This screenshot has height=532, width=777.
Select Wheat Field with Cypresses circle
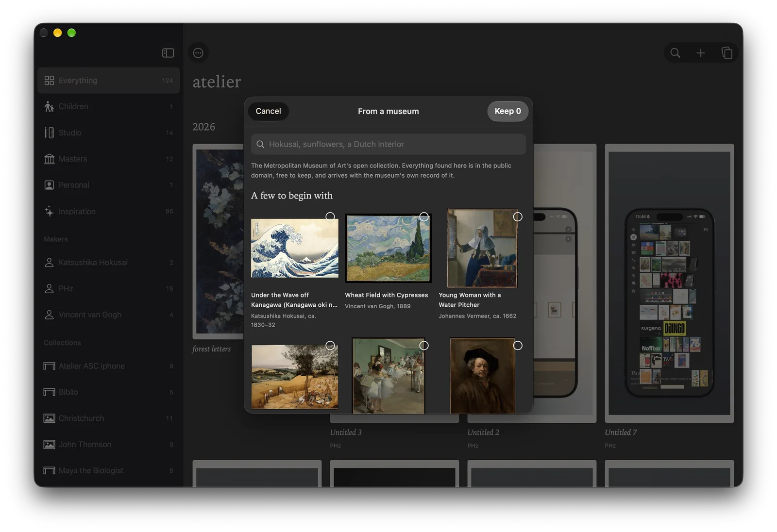(424, 216)
